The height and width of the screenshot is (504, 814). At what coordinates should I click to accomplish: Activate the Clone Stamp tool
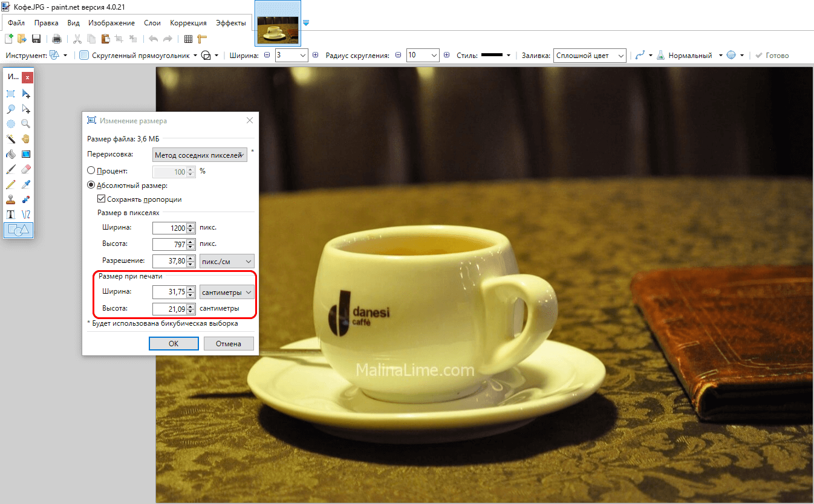[11, 199]
